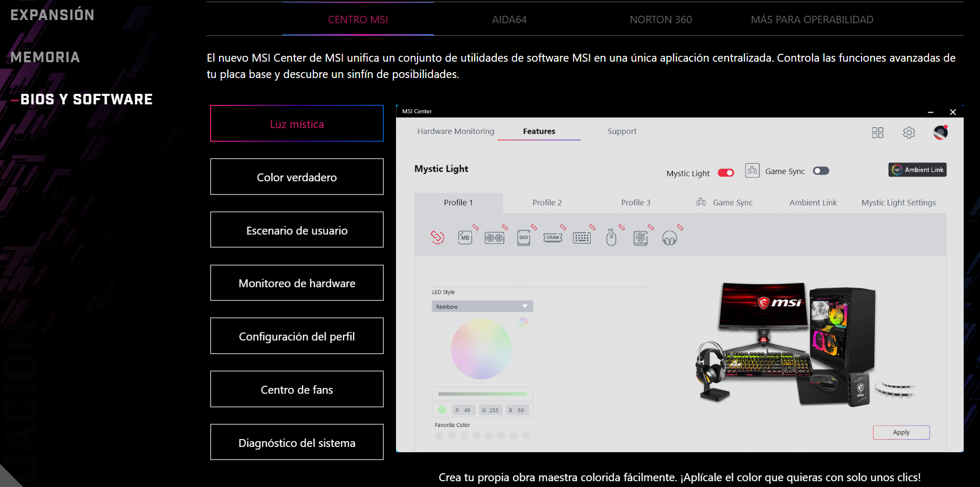Select the SSD device icon

coord(523,238)
